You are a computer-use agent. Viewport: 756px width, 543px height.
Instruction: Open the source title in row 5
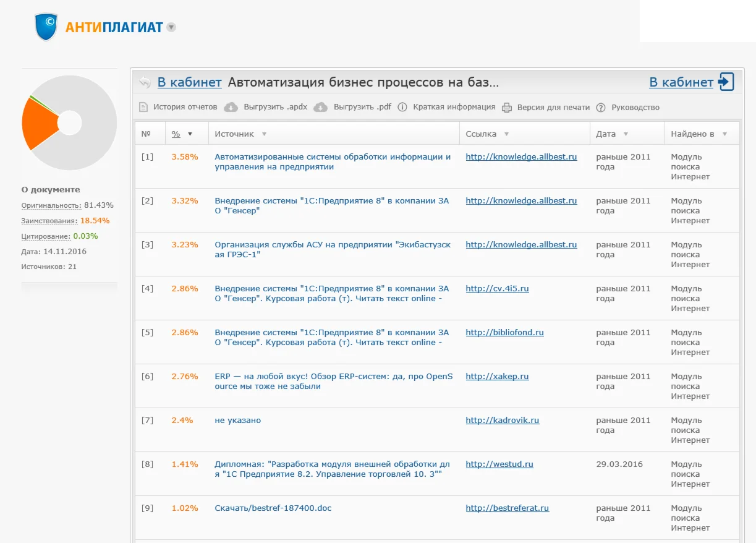tap(332, 337)
